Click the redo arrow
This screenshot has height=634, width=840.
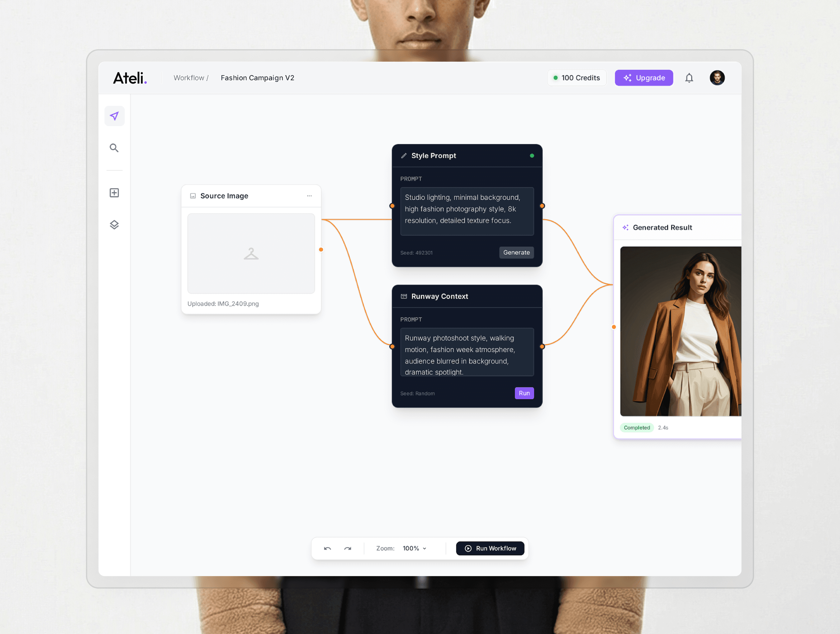click(x=348, y=548)
